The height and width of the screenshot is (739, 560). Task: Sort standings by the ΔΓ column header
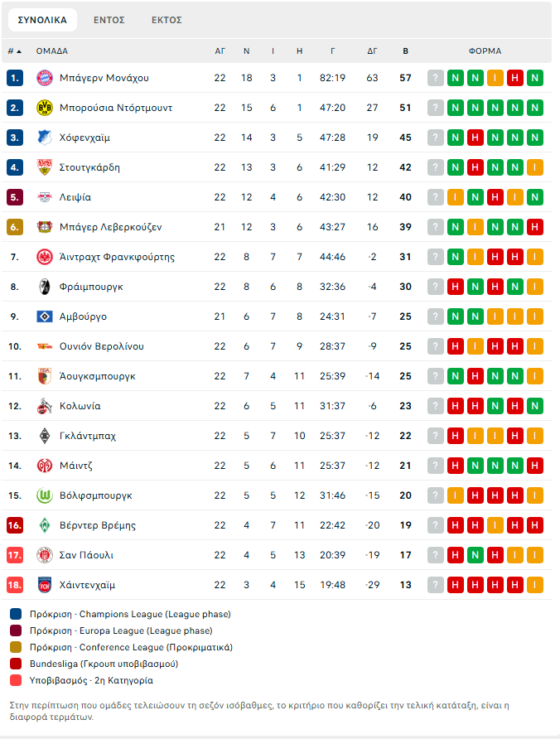(373, 51)
